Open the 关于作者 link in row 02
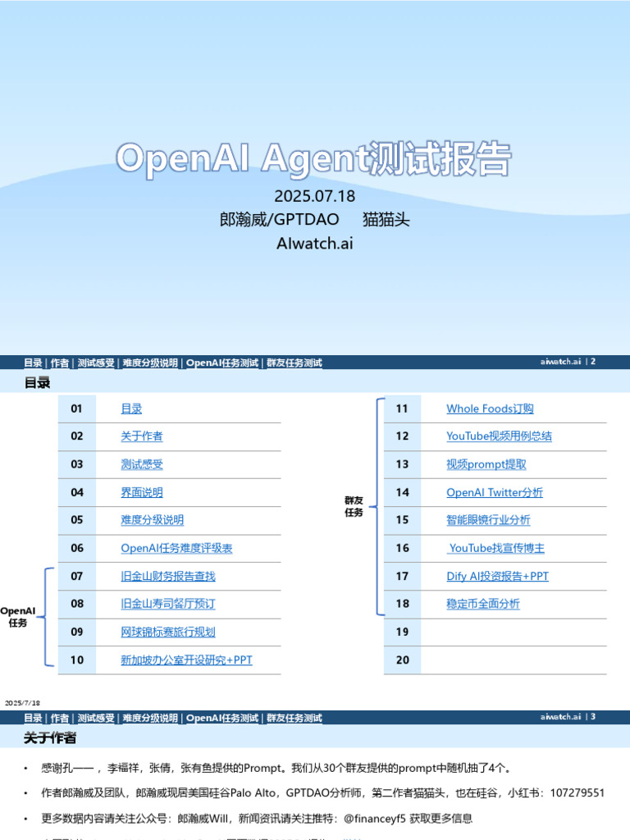 (x=141, y=436)
